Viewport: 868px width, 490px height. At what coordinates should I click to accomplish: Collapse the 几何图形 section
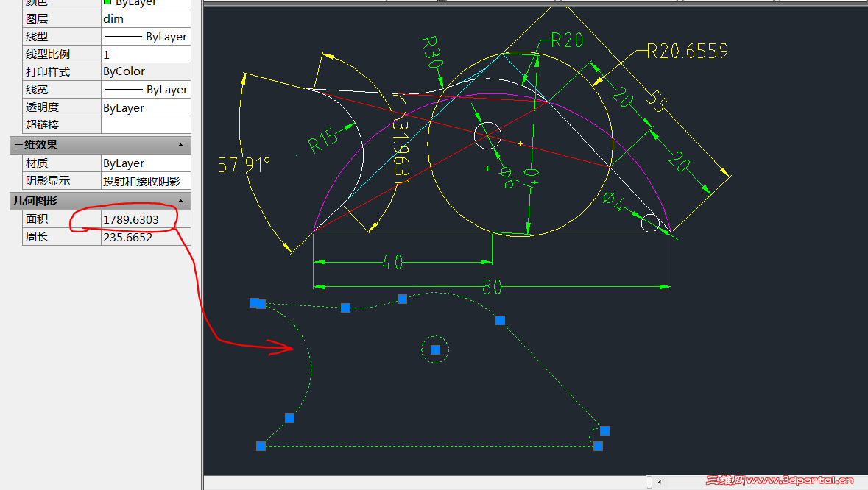[x=181, y=201]
